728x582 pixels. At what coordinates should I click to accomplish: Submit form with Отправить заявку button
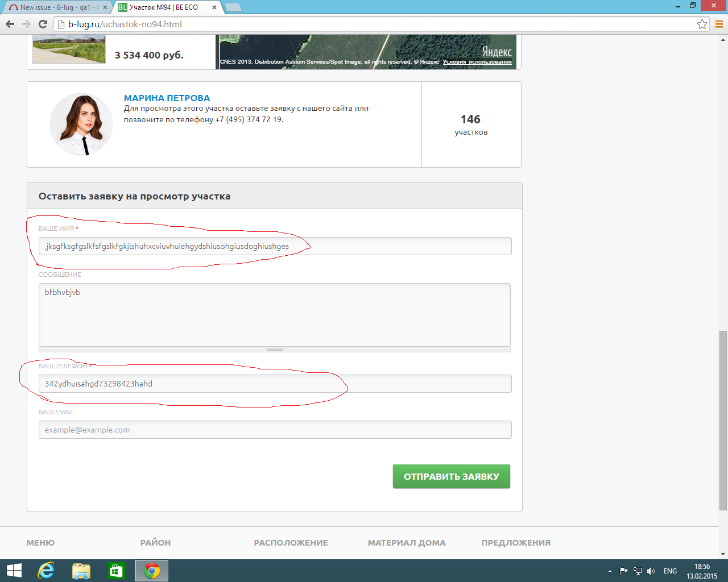pos(451,476)
